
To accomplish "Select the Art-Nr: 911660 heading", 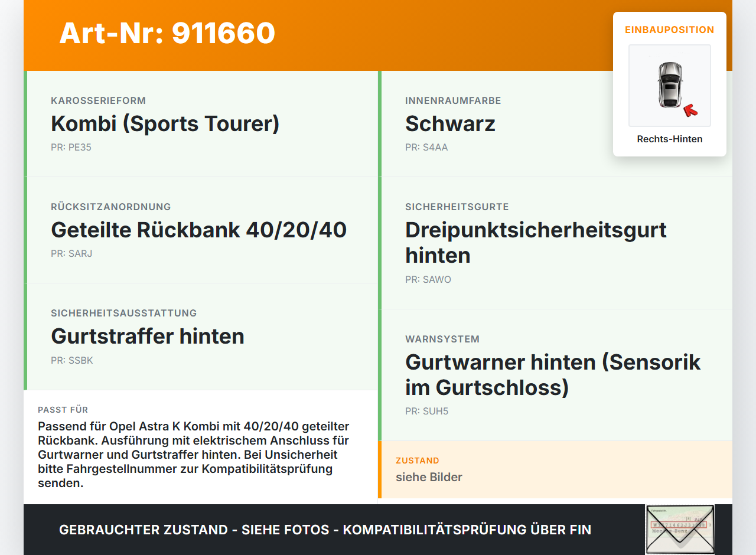I will click(167, 33).
